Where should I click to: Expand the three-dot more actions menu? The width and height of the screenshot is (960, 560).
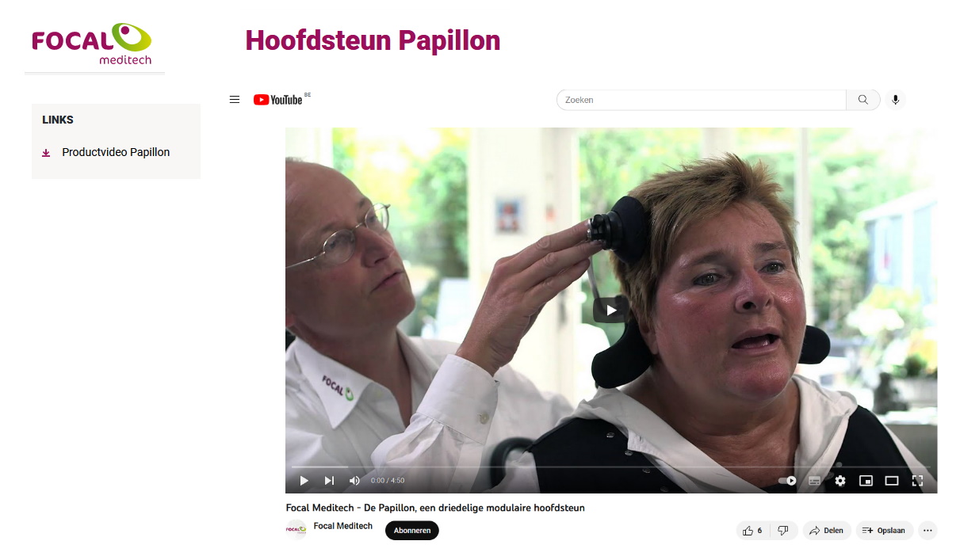927,531
